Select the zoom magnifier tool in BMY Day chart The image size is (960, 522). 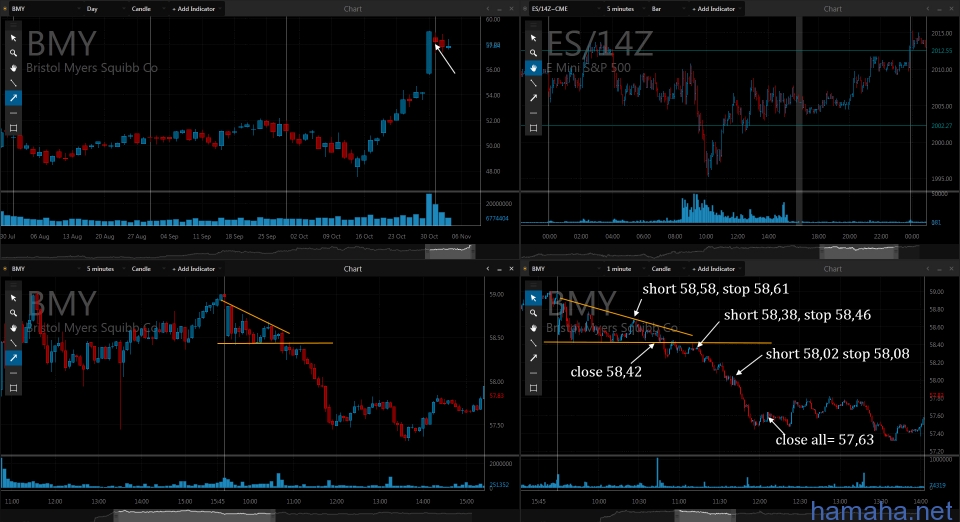13,53
